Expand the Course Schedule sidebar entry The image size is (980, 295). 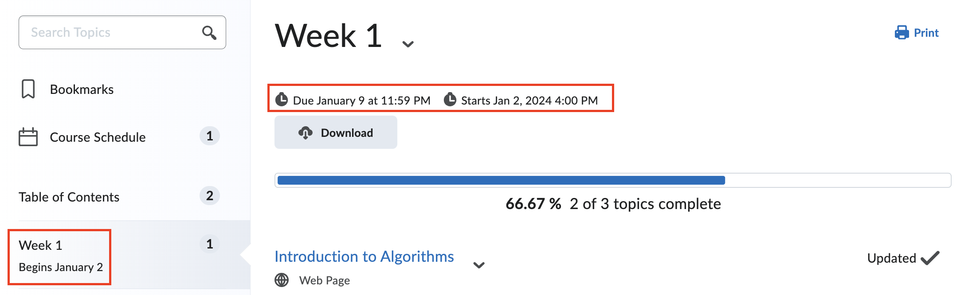98,137
